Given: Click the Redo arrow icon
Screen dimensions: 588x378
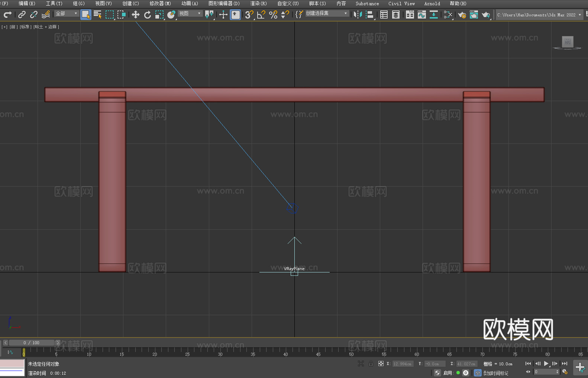Looking at the screenshot, I should pos(7,14).
